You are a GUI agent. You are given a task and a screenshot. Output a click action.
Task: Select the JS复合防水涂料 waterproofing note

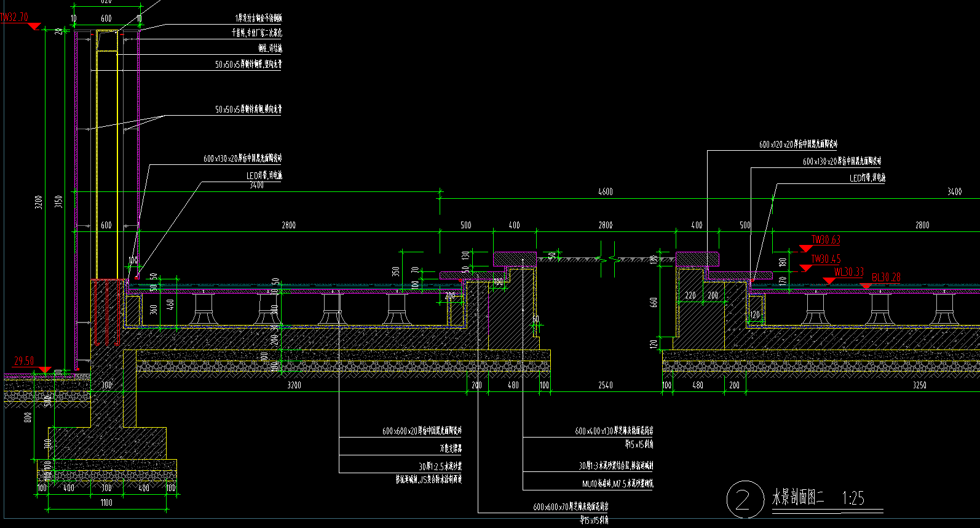429,479
